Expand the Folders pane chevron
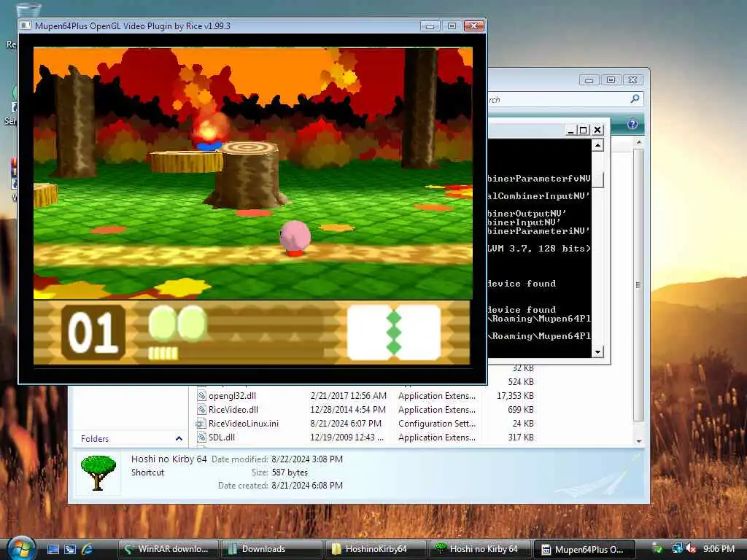The height and width of the screenshot is (560, 747). point(179,438)
